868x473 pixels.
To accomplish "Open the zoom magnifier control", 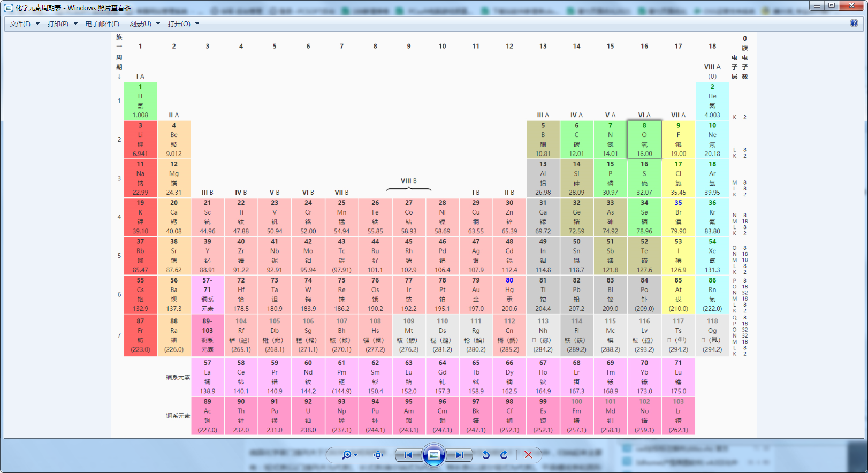I will coord(348,455).
